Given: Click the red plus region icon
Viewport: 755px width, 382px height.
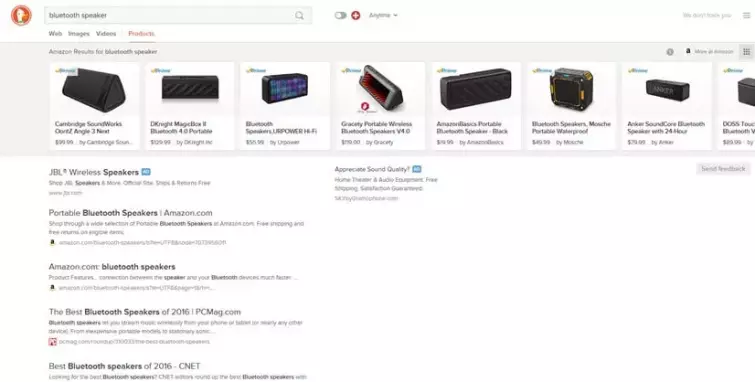Looking at the screenshot, I should [x=356, y=15].
